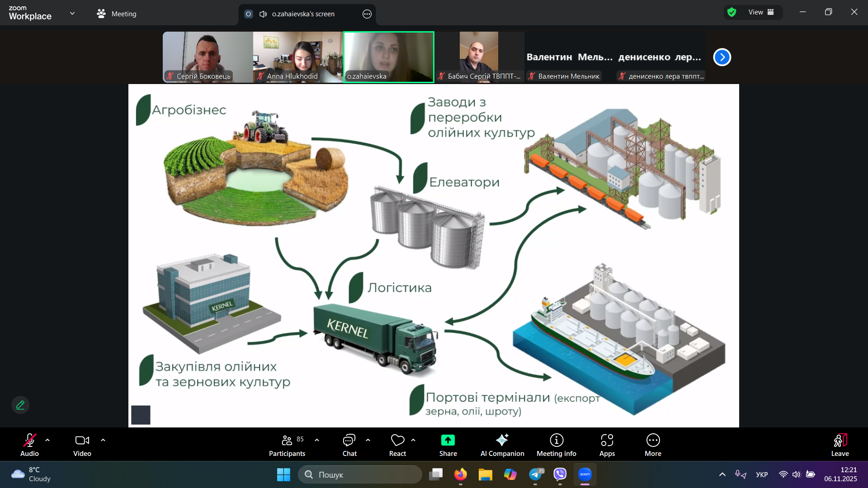Image resolution: width=868 pixels, height=488 pixels.
Task: Show next participants with blue arrow
Action: (x=722, y=57)
